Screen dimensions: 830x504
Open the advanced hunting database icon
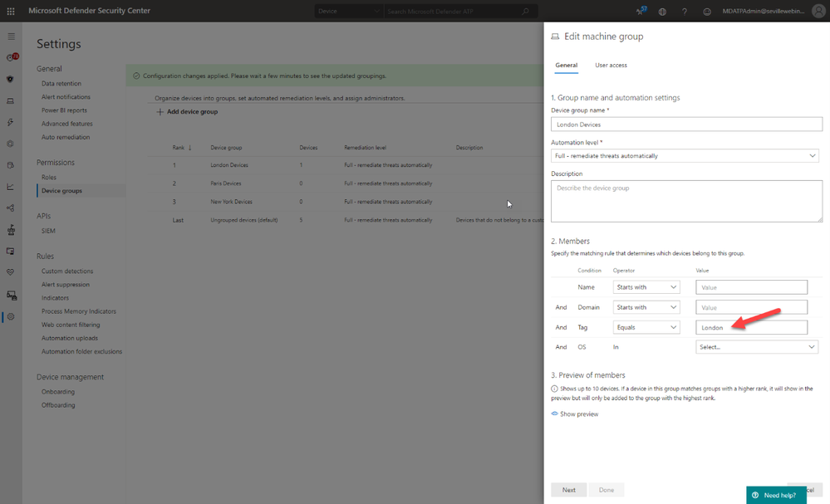(x=10, y=165)
